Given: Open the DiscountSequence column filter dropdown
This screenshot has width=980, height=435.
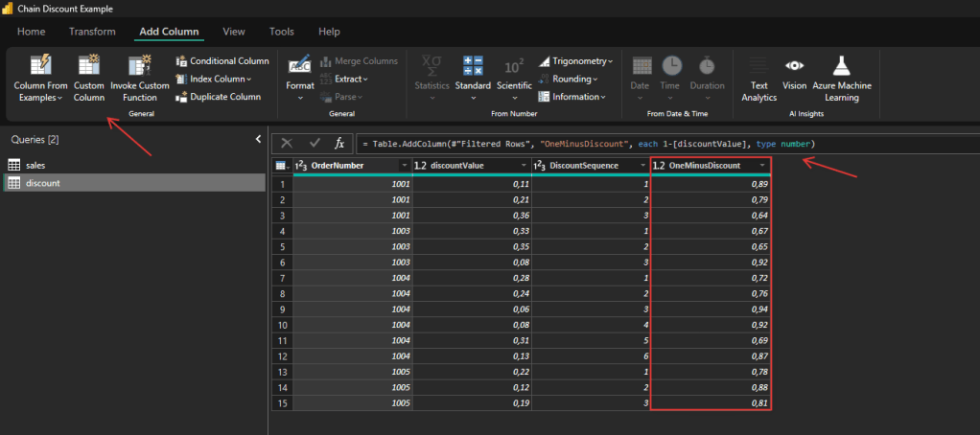Looking at the screenshot, I should [x=642, y=166].
